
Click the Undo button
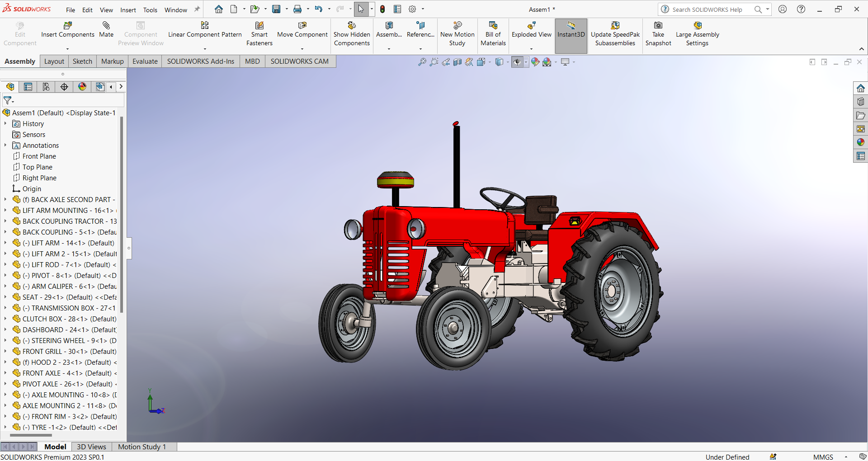tap(319, 9)
